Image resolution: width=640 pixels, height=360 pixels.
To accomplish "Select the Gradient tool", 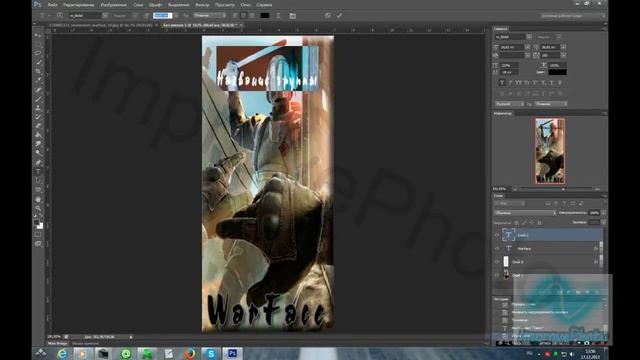I will (x=38, y=135).
